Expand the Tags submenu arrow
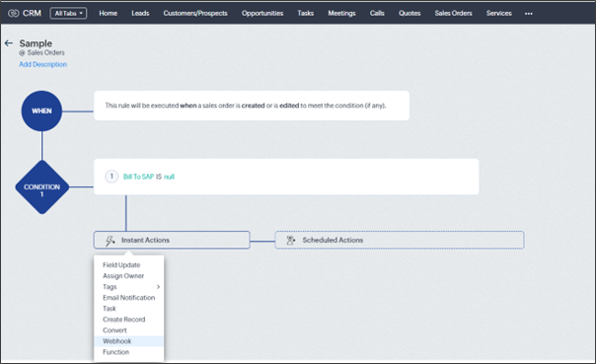The height and width of the screenshot is (364, 596). tap(158, 287)
